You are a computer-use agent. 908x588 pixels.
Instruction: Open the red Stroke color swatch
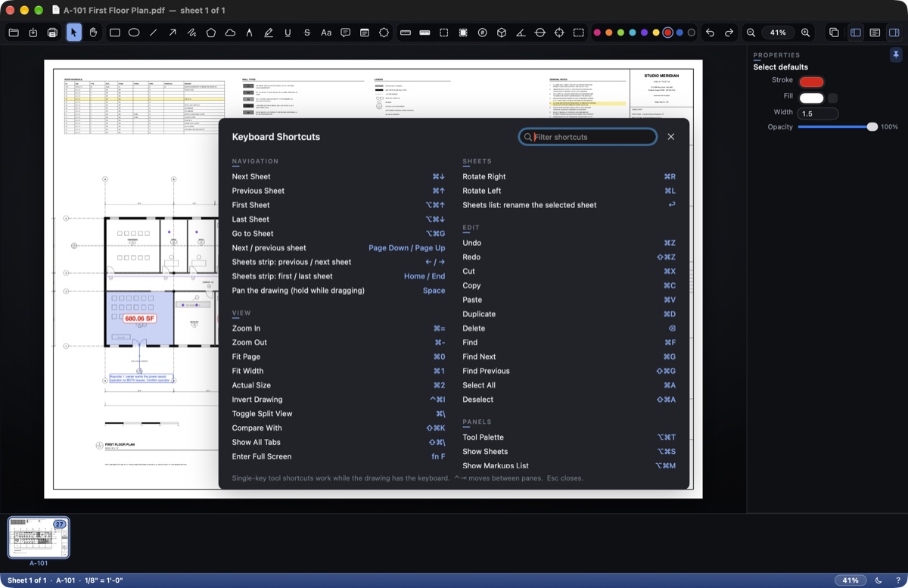click(811, 82)
